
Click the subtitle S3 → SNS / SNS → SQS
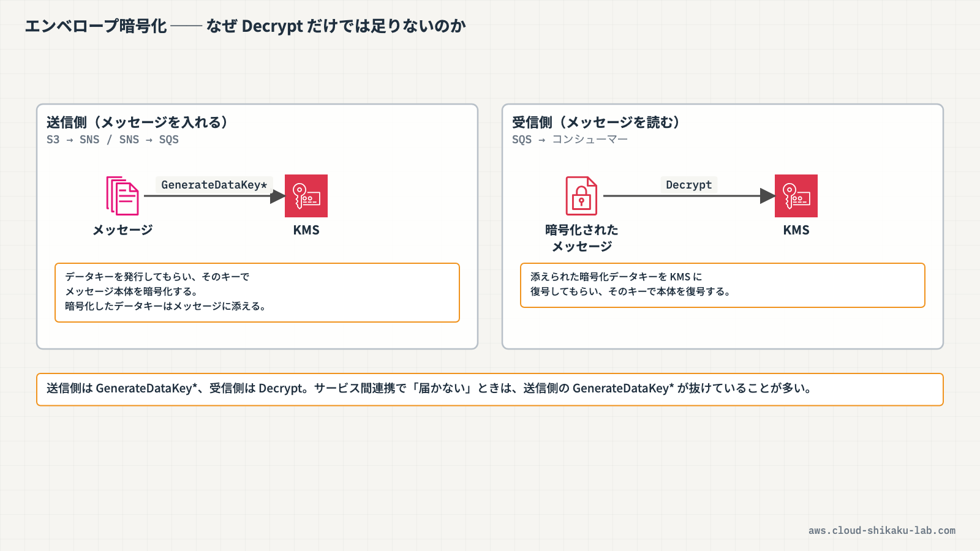(113, 140)
